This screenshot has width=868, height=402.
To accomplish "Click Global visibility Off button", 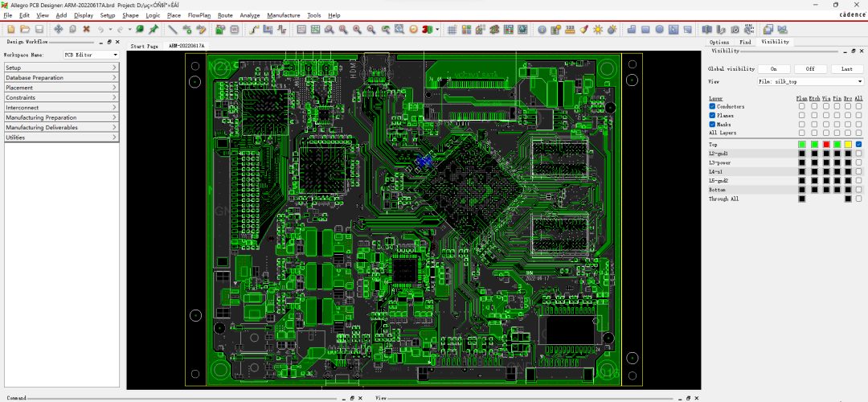I will point(810,69).
